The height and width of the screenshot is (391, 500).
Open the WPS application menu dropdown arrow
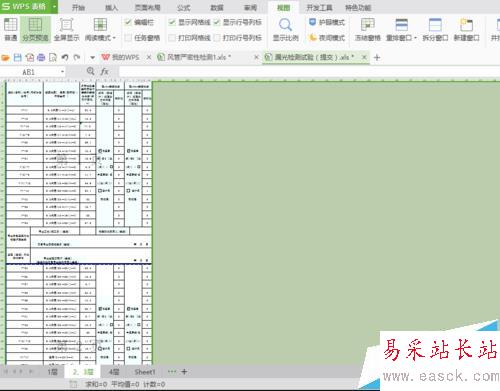coord(54,7)
